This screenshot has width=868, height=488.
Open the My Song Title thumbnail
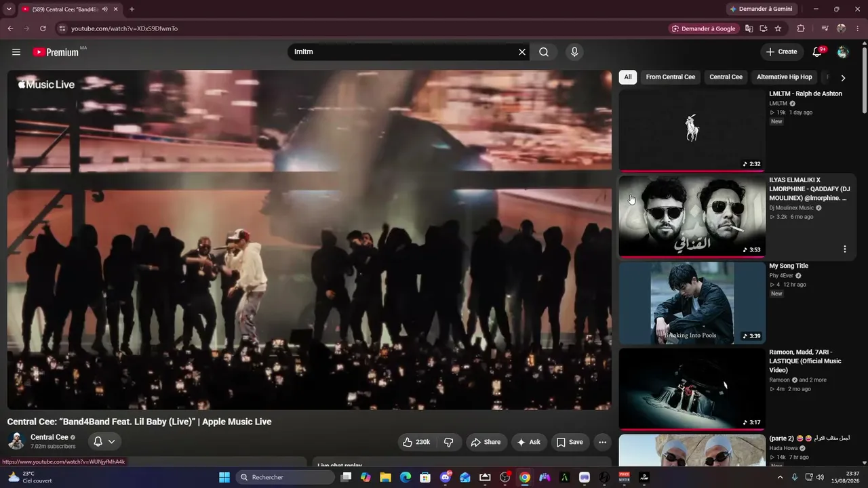[x=692, y=303]
